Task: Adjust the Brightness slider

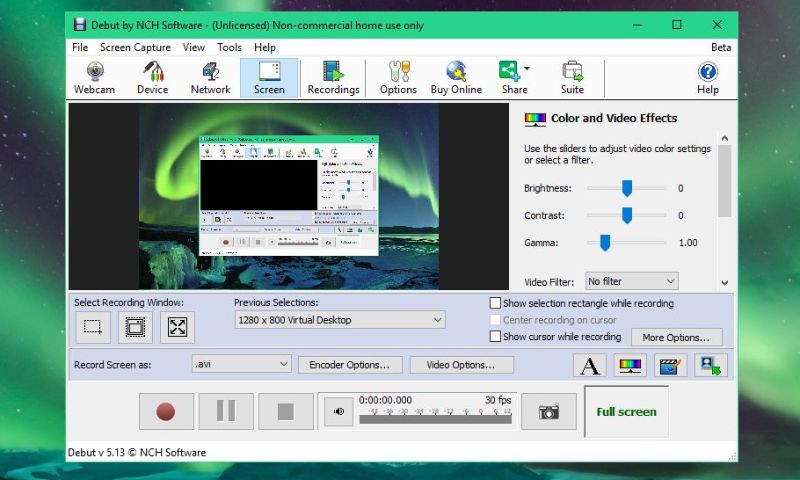Action: pyautogui.click(x=627, y=188)
